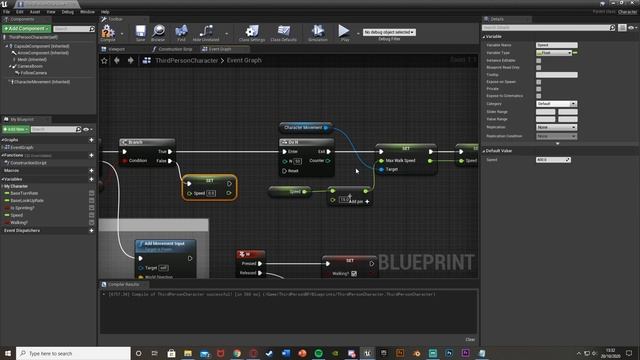Select the Is Sprinting? variable
The image size is (640, 360).
(x=22, y=208)
